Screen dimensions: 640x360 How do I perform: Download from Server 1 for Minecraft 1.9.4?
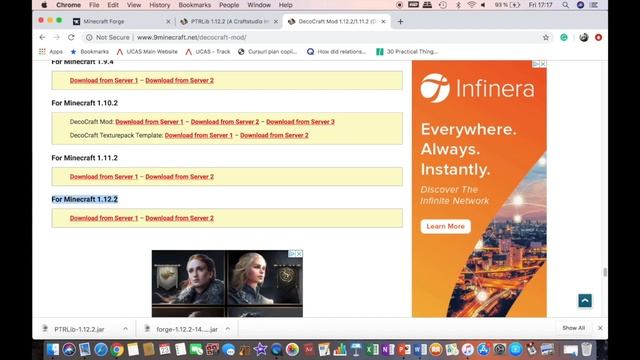coord(104,80)
